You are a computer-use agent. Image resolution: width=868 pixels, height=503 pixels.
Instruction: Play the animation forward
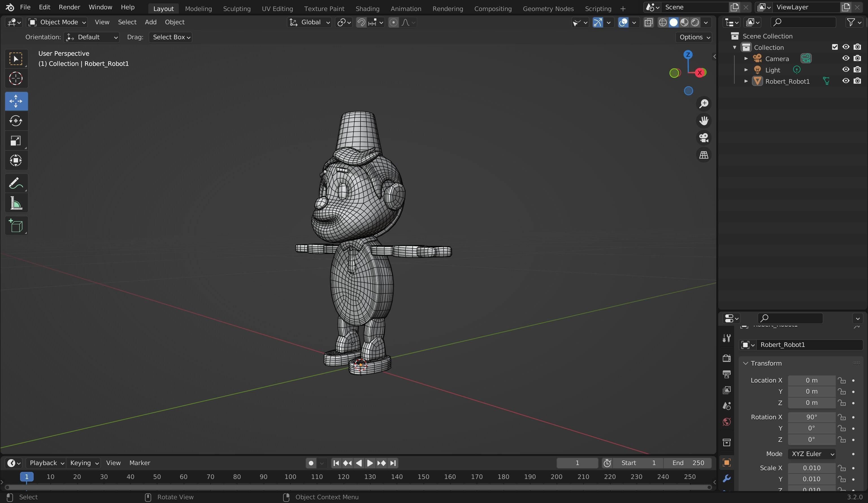(370, 463)
